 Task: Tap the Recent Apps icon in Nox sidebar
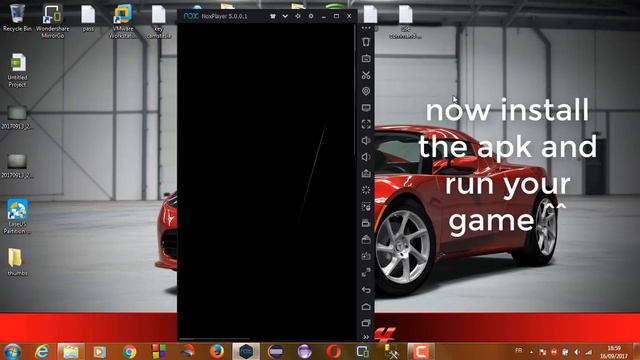click(x=366, y=323)
